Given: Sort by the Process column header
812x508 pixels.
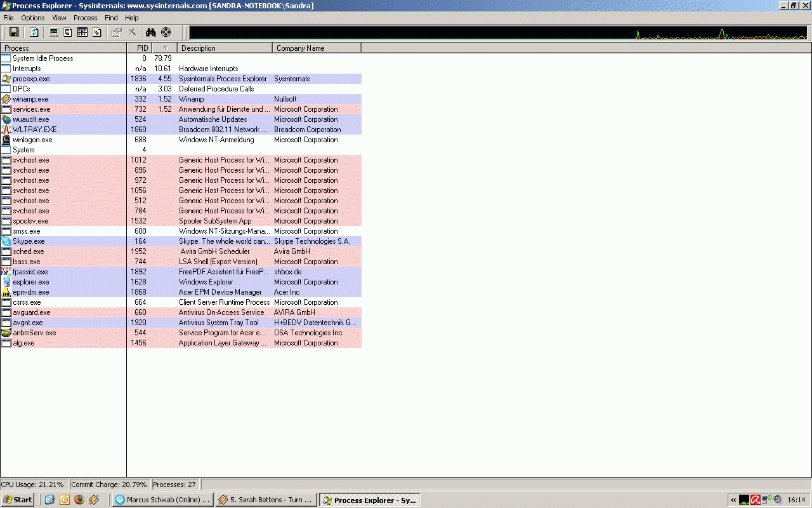Looking at the screenshot, I should pos(63,48).
